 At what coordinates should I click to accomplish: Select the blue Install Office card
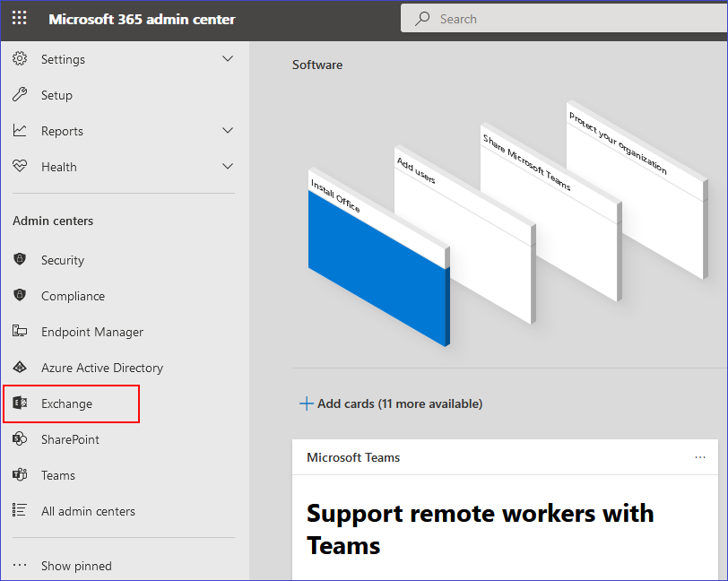[x=377, y=269]
